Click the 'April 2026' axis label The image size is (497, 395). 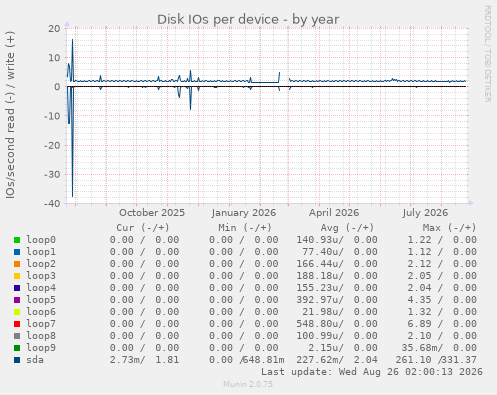click(x=334, y=213)
